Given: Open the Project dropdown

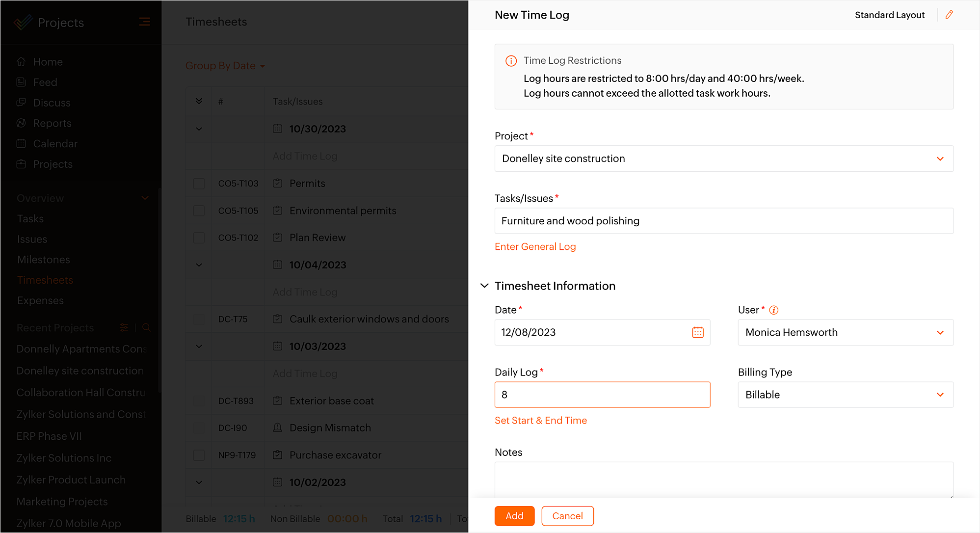Looking at the screenshot, I should click(x=723, y=159).
